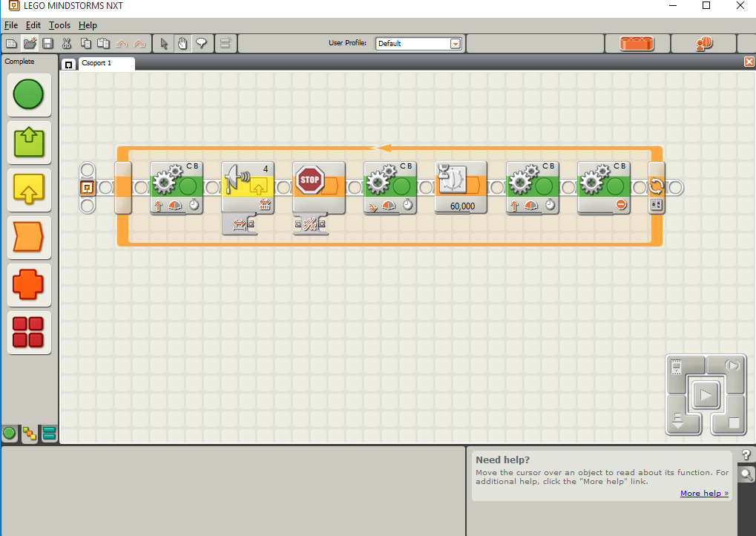Click the "User Profile:" label

tap(348, 43)
